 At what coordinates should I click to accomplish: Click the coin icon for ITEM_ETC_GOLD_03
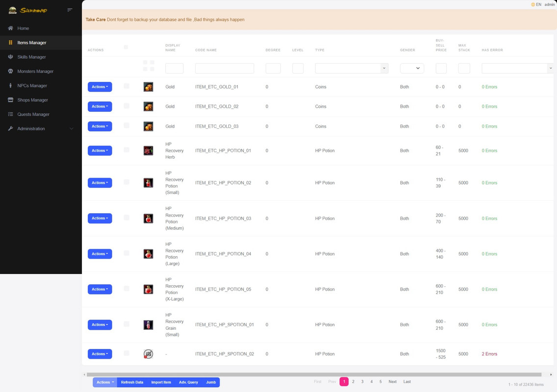click(x=148, y=126)
